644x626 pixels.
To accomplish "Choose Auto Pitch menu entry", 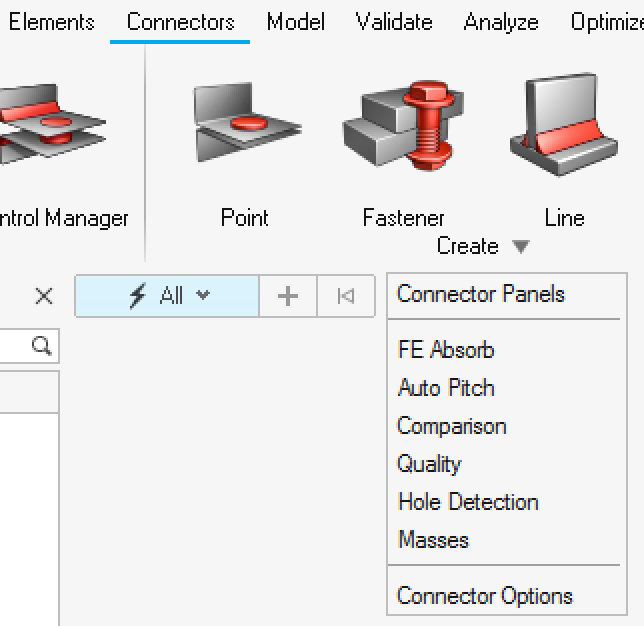I will [446, 387].
